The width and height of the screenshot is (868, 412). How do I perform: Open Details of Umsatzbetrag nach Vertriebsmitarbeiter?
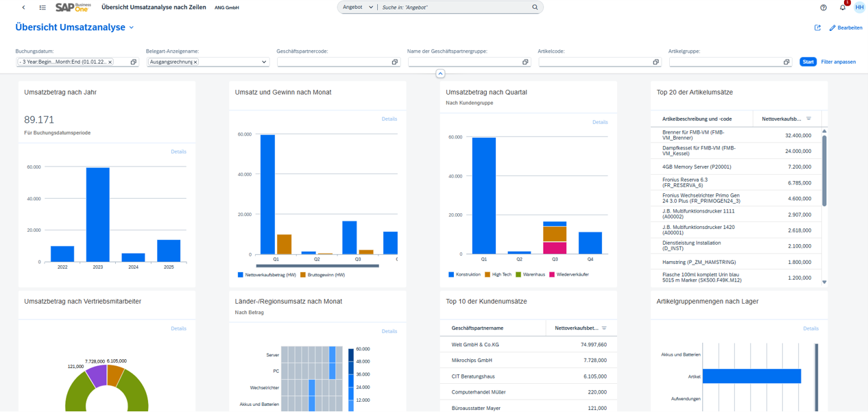[x=178, y=328]
